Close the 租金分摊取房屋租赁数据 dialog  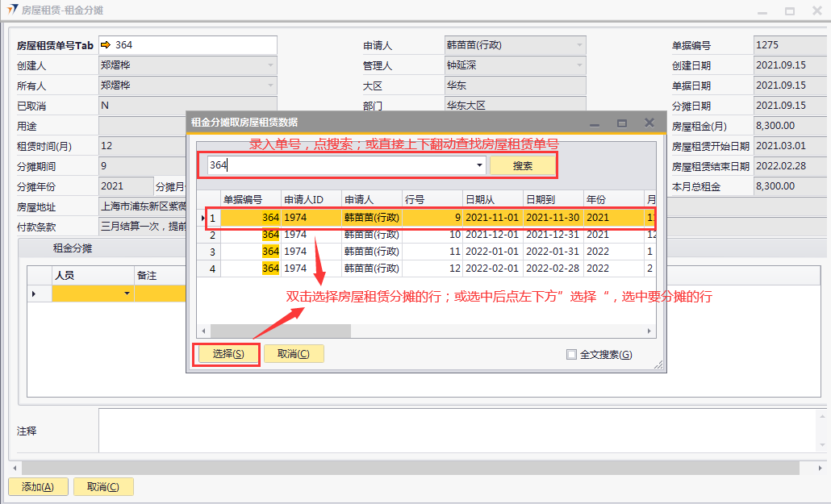coord(649,123)
